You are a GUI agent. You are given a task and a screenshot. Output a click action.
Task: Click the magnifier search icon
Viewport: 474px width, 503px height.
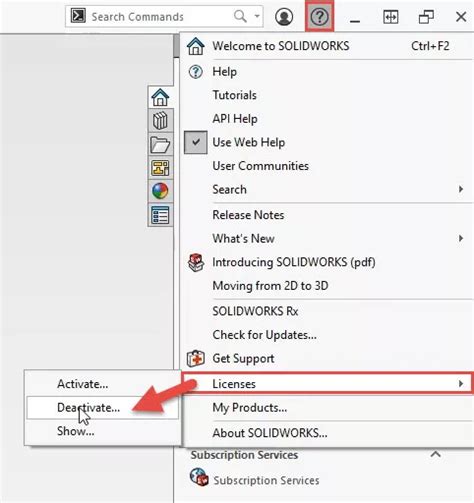pos(240,16)
